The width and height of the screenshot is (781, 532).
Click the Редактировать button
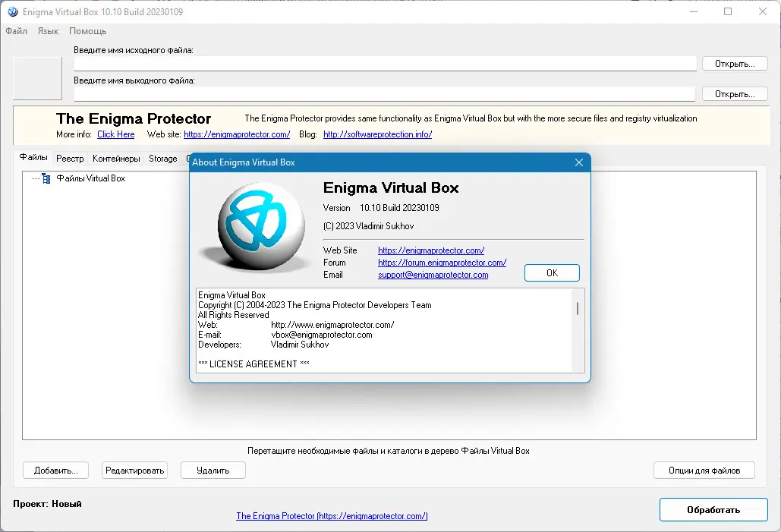pyautogui.click(x=134, y=471)
